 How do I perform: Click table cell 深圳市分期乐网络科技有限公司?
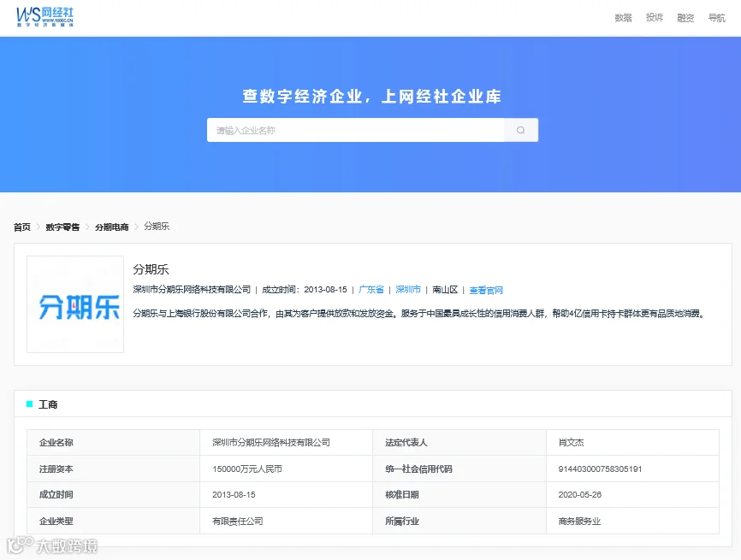tap(271, 442)
